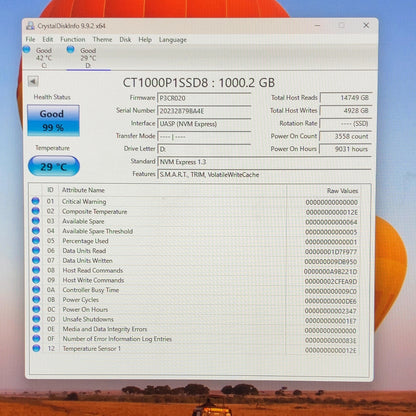The width and height of the screenshot is (416, 416).
Task: Select the Critical Warning attribute name
Action: click(84, 201)
